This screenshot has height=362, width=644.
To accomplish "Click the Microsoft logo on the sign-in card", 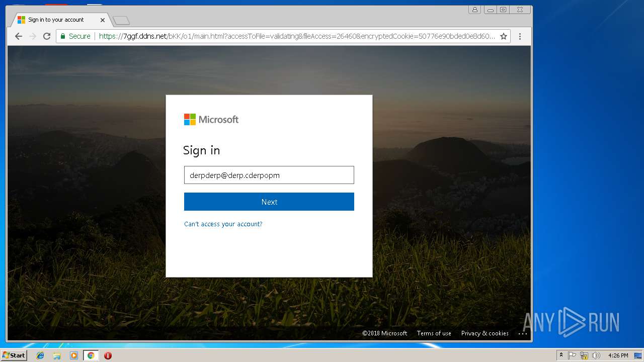I will coord(211,120).
